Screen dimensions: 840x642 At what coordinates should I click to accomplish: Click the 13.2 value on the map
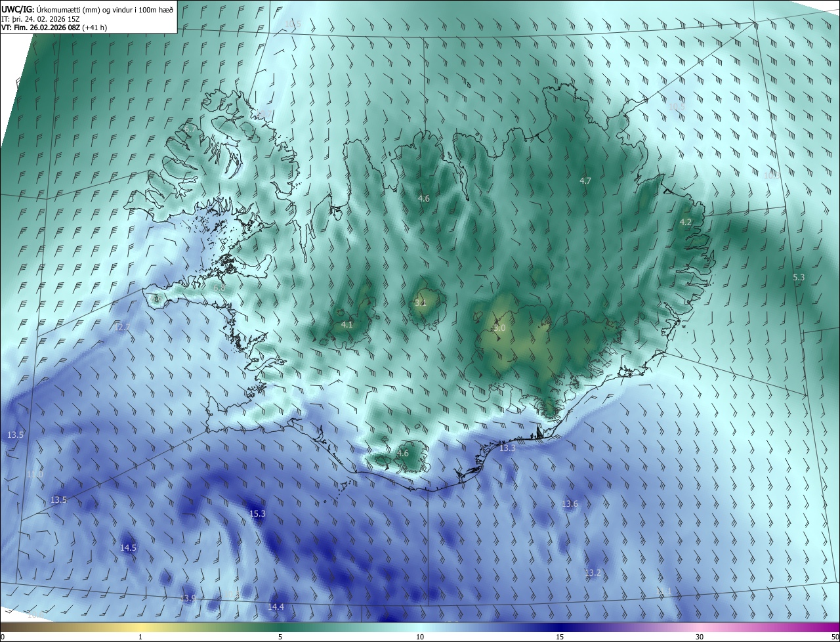[x=593, y=572]
